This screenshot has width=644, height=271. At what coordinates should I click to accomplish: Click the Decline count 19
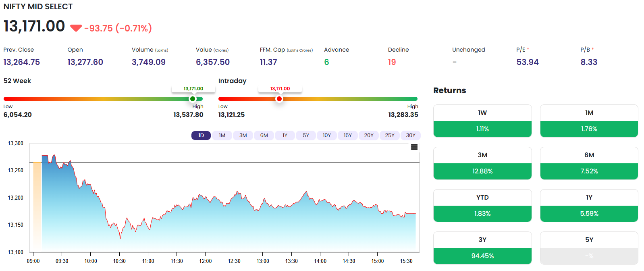(392, 62)
